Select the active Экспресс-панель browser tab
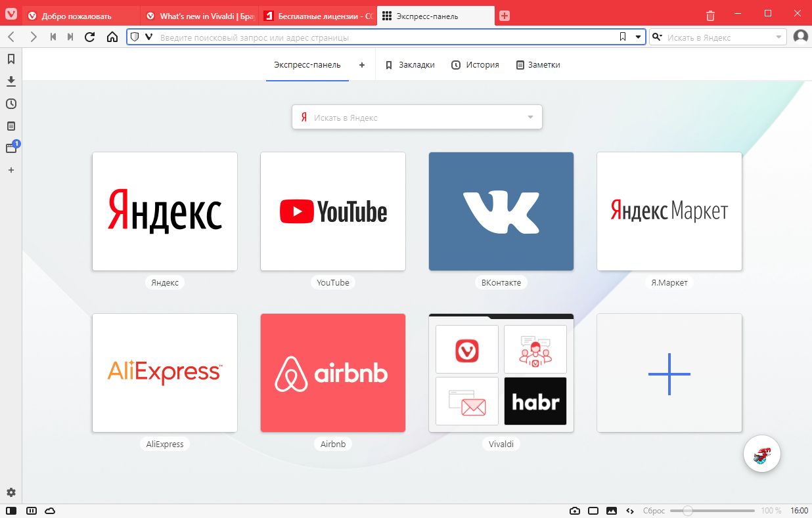The width and height of the screenshot is (812, 518). (436, 16)
